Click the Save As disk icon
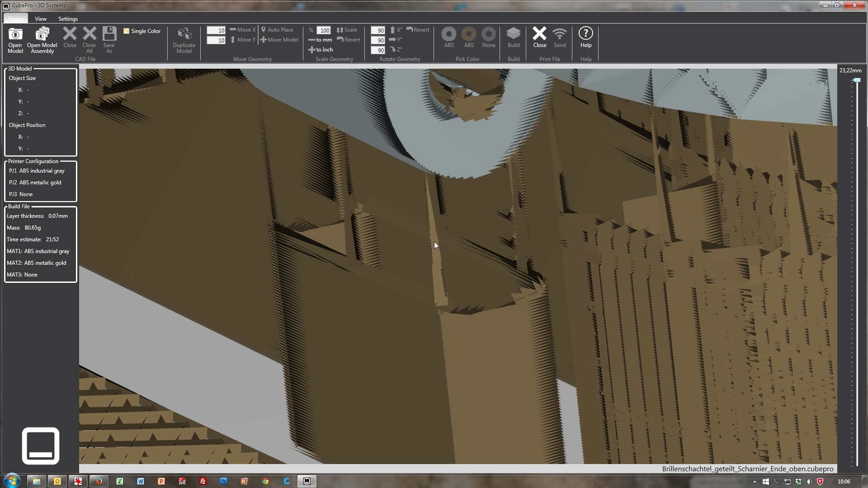 [109, 35]
